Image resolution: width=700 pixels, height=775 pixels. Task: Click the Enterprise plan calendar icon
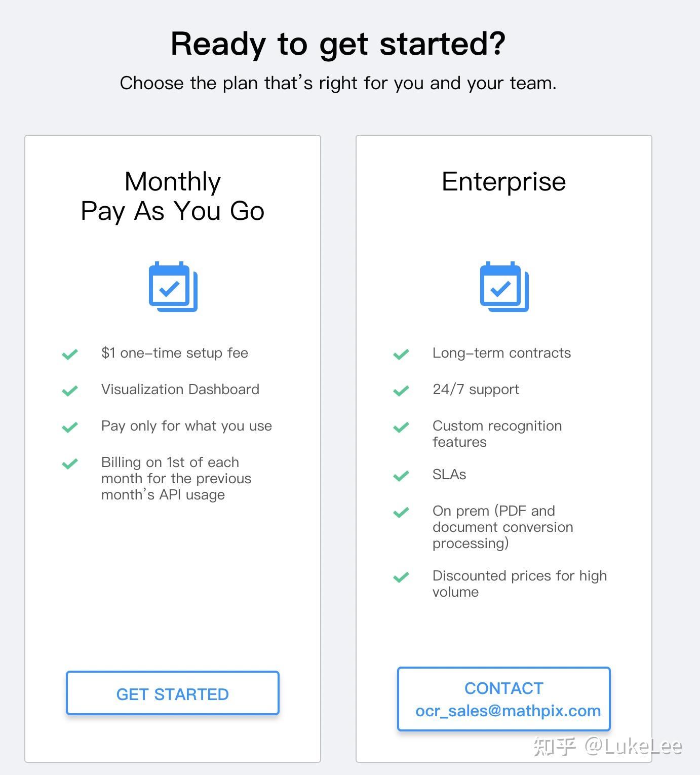click(504, 287)
